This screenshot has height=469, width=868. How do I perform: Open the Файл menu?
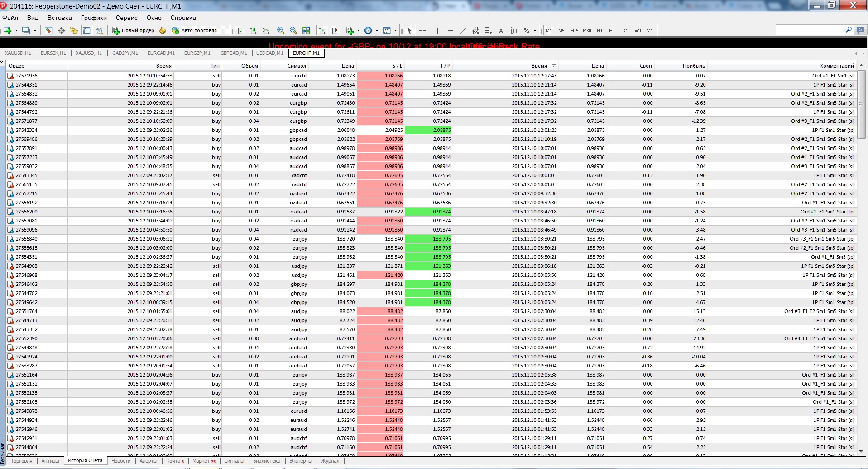tap(10, 18)
